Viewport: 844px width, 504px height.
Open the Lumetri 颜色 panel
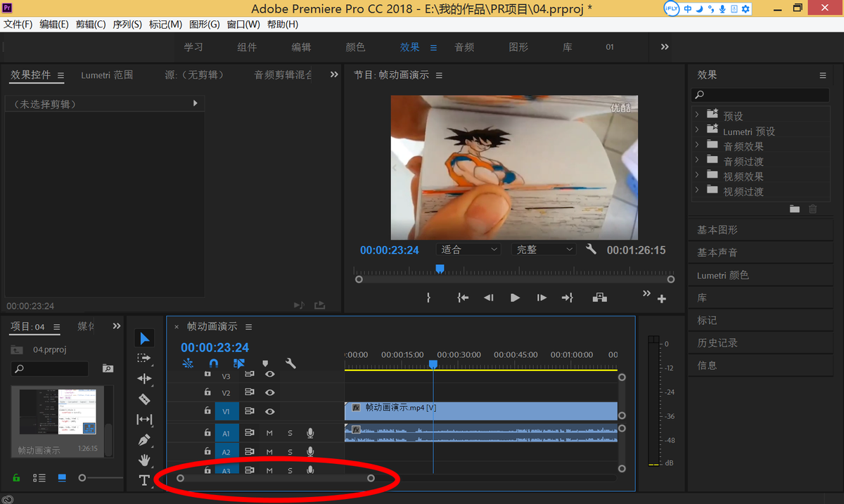coord(722,275)
